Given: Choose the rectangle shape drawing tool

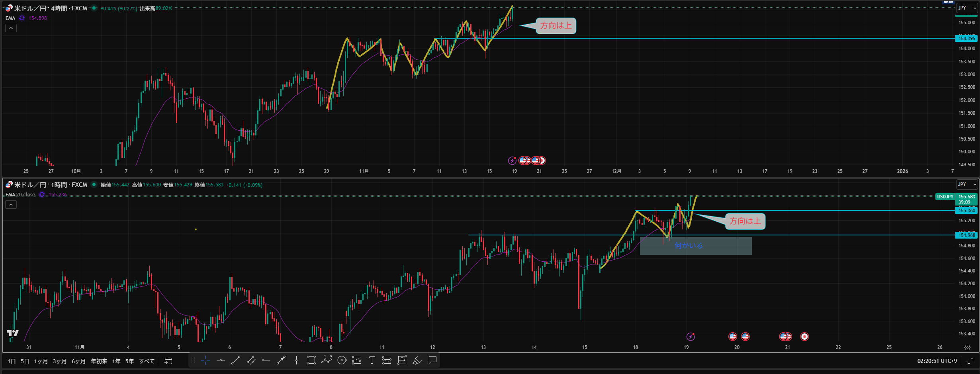Looking at the screenshot, I should 311,360.
